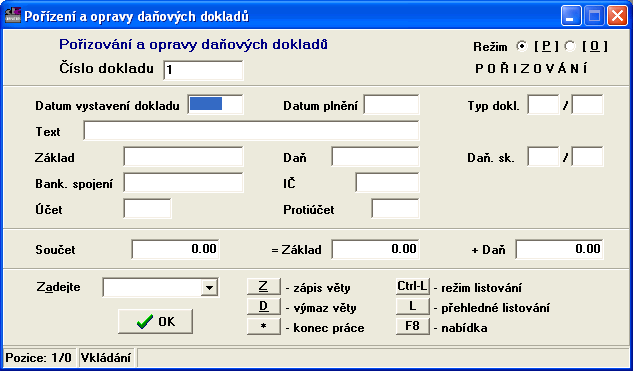
Task: Click the heading 'Pořizování a opravy daňových dokladů'
Action: 193,44
